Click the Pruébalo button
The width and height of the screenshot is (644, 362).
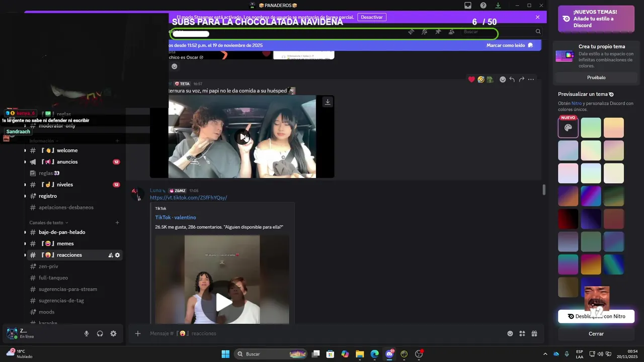[596, 77]
